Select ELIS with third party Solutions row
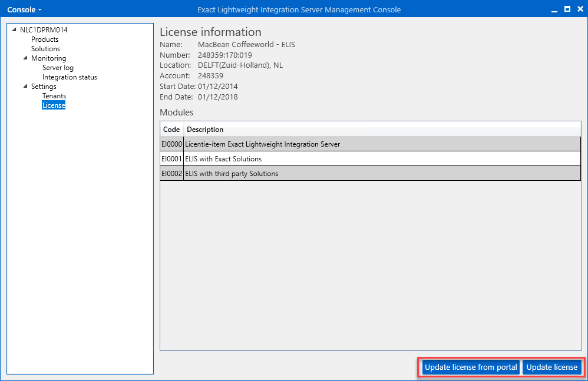This screenshot has height=381, width=588. [232, 174]
